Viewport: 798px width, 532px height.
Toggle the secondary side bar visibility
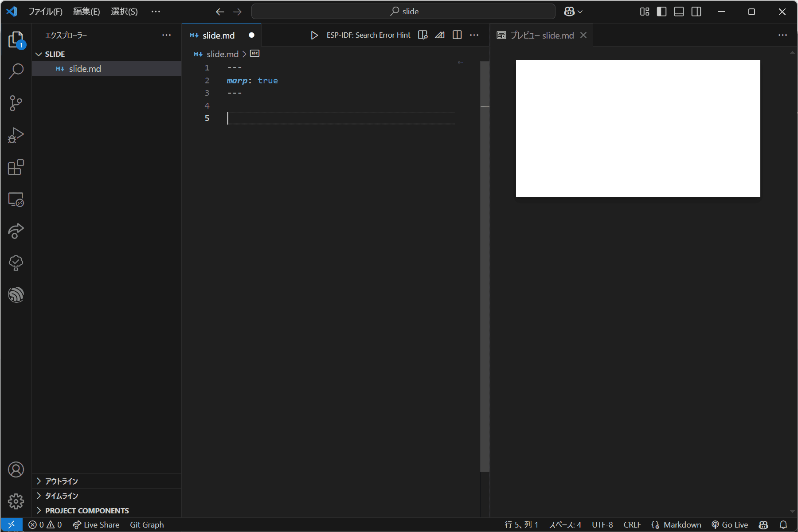pos(696,12)
